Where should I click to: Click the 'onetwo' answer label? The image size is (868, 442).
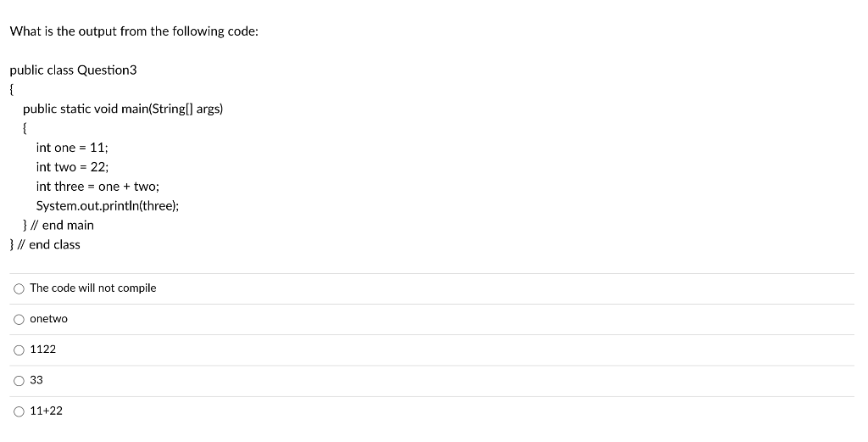[x=48, y=319]
